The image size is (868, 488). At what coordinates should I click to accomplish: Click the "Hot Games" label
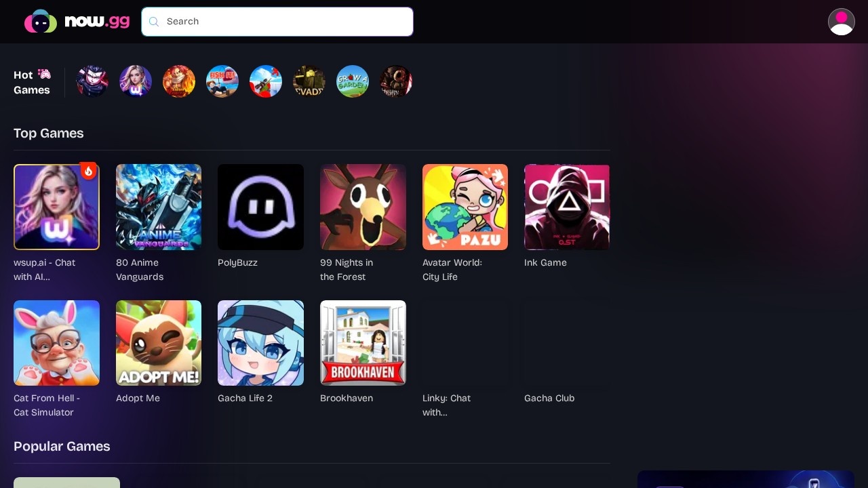pyautogui.click(x=32, y=82)
